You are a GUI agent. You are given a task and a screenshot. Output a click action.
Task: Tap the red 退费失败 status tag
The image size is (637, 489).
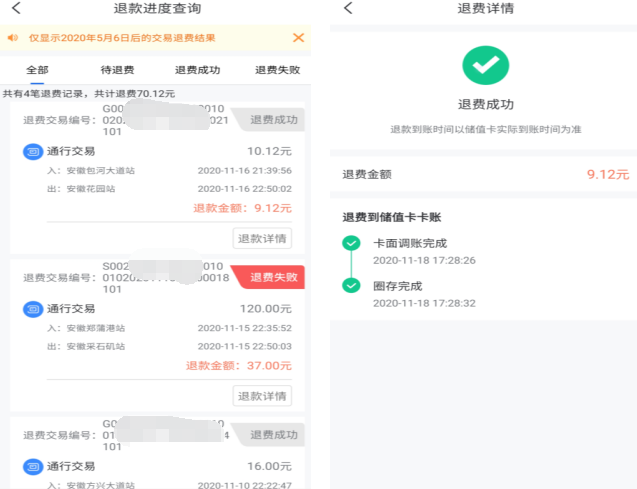tap(272, 278)
